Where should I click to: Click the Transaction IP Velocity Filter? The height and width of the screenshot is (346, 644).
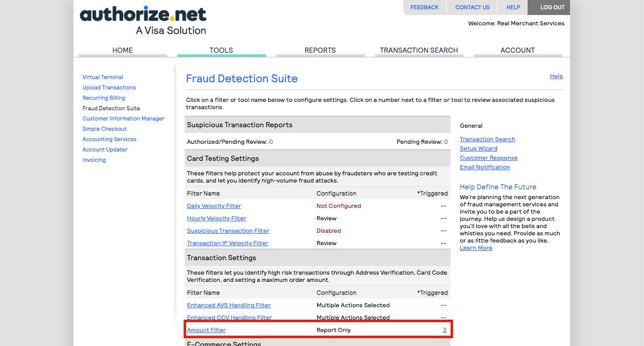pos(228,243)
